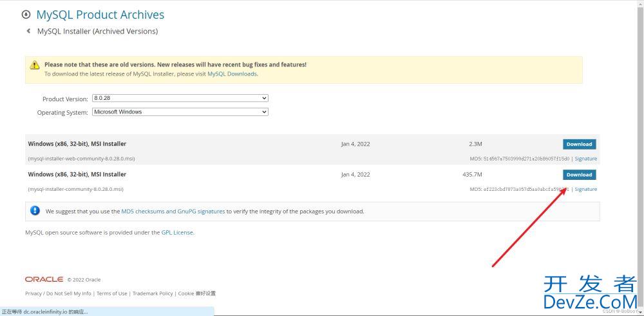Open the Cookie preferences footer link
Image resolution: width=644 pixels, height=316 pixels.
[196, 293]
